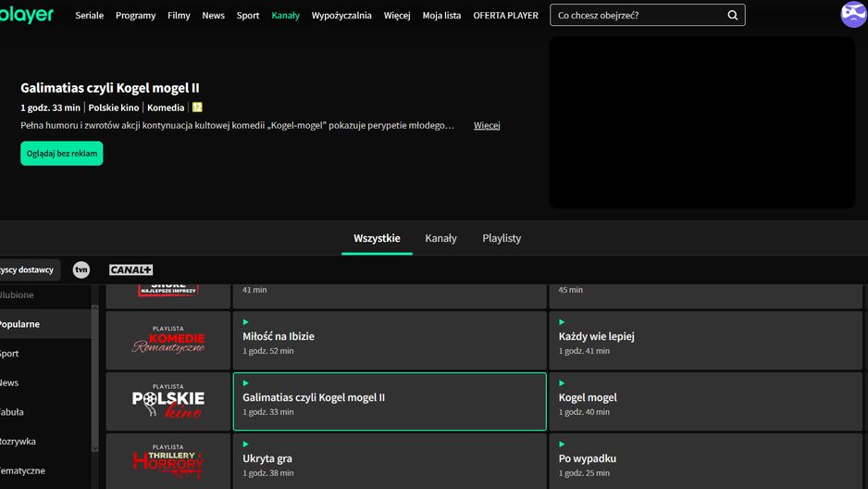
Task: Expand description with Więcej link
Action: tap(487, 125)
